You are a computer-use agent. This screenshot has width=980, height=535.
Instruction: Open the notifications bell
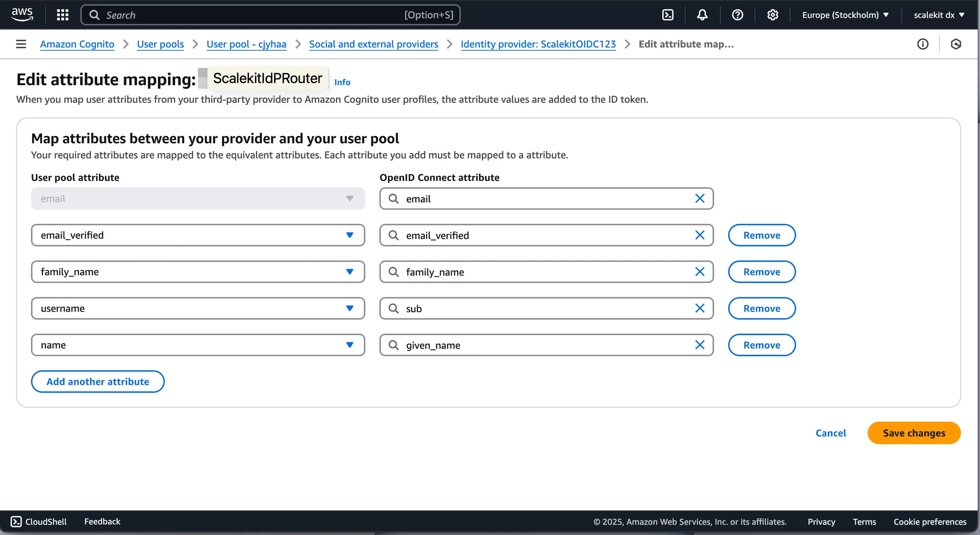(x=702, y=15)
